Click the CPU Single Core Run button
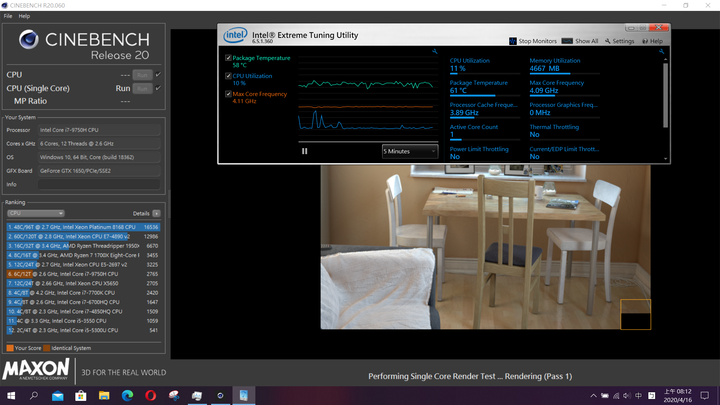This screenshot has height=405, width=720. (142, 88)
